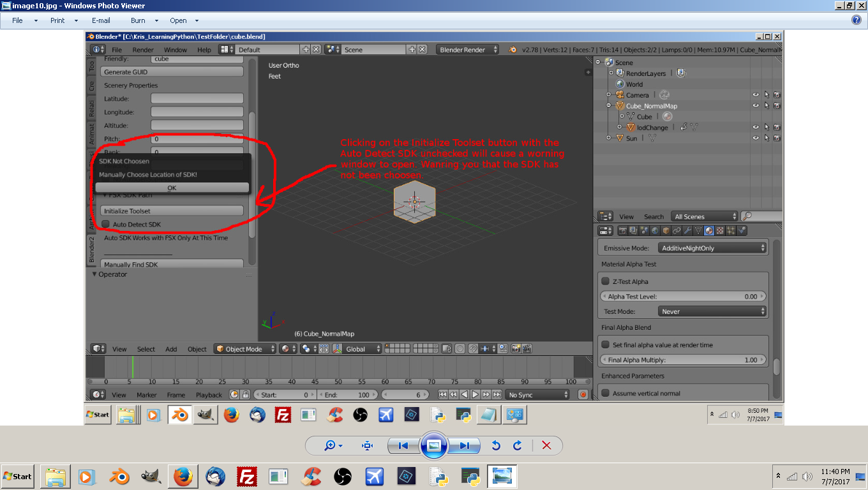This screenshot has width=868, height=490.
Task: Start the slide show in Photo Viewer
Action: 434,445
